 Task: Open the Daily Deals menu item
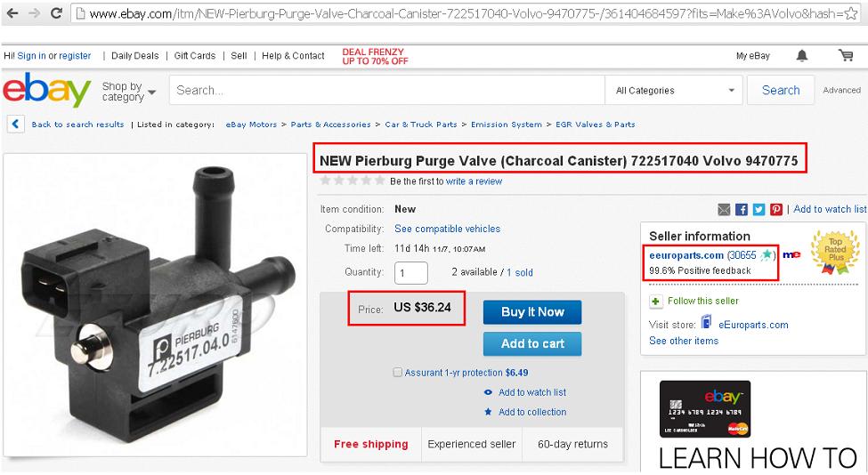(x=134, y=55)
